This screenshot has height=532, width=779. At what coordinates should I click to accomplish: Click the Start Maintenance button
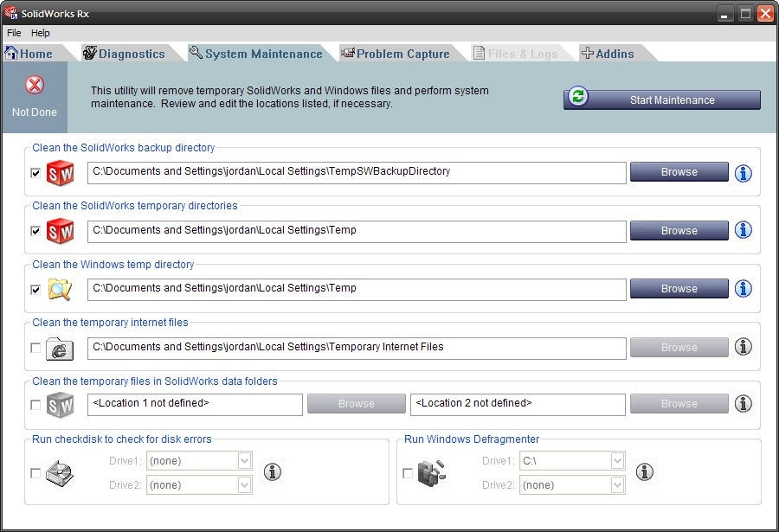click(x=662, y=99)
